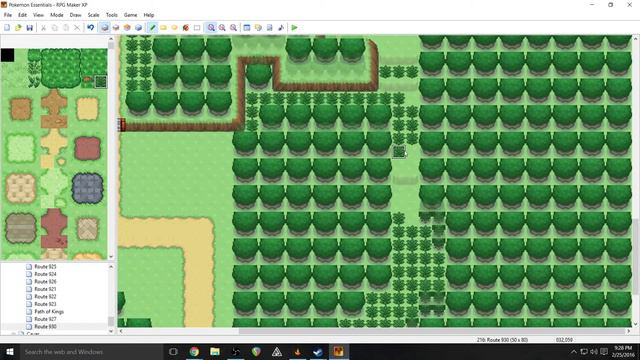Open Task View from taskbar

(x=173, y=352)
